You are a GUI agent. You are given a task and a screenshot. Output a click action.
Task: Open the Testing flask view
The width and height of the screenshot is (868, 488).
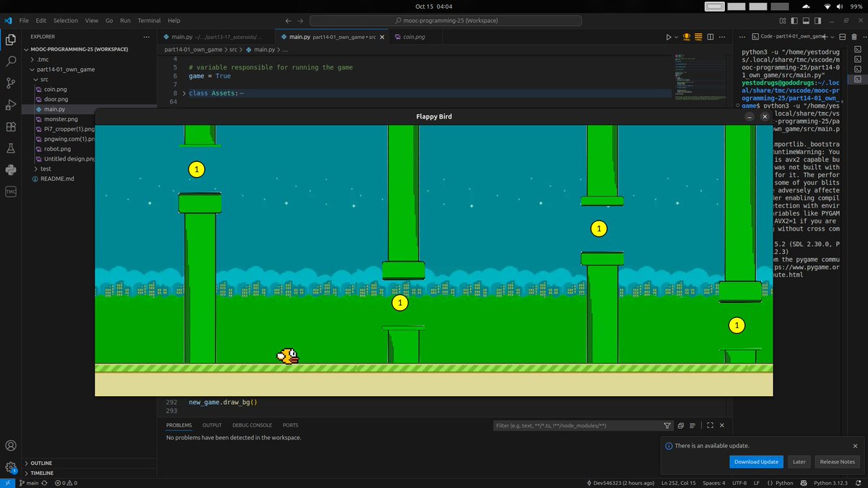click(x=11, y=148)
